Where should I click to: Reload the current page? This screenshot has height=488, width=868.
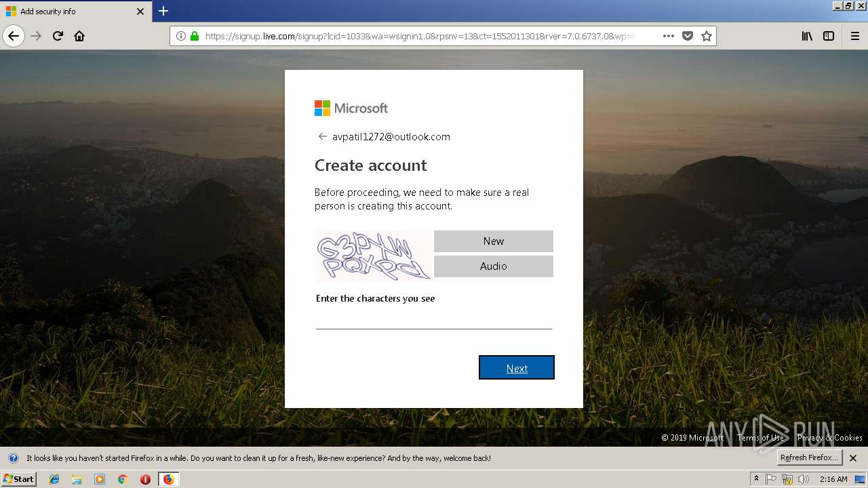[58, 36]
